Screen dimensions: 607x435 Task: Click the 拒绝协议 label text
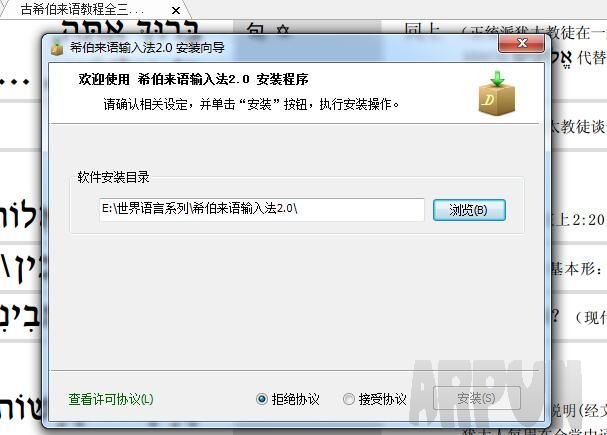tap(296, 399)
